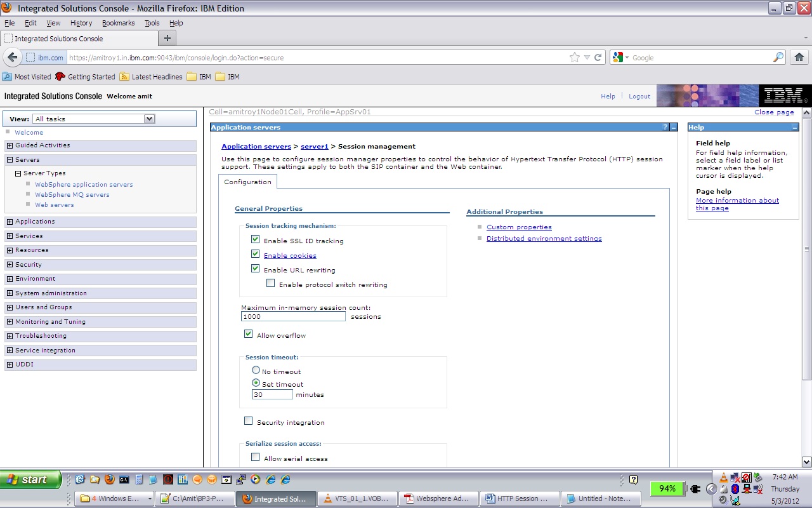This screenshot has width=812, height=508.
Task: Open the Bookmarks menu
Action: pos(118,23)
